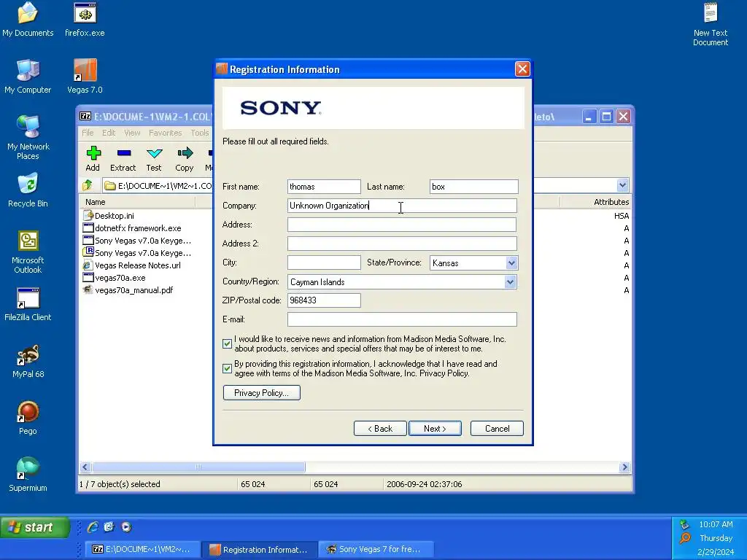Click the Privacy Policy... button

pos(262,393)
